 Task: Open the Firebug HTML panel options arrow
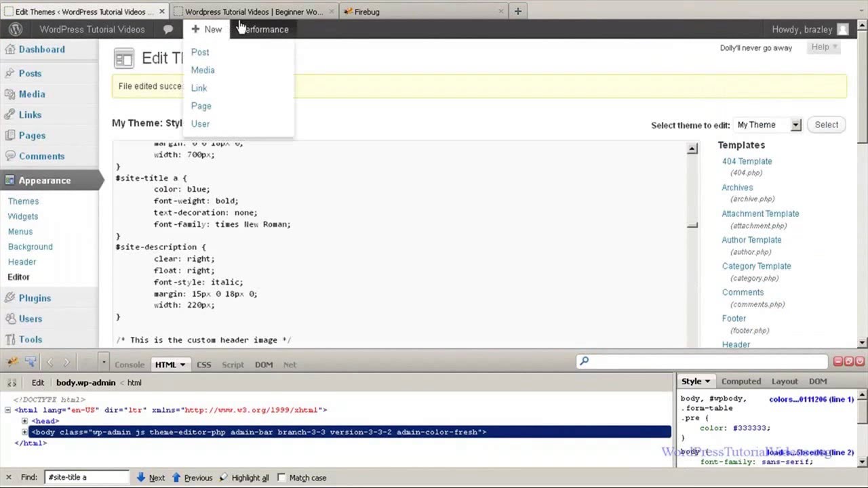coord(182,365)
